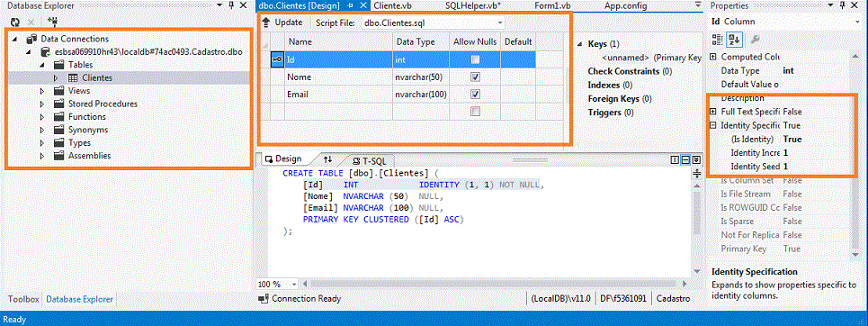Click the Update up-arrow icon
868x326 pixels.
pyautogui.click(x=266, y=23)
